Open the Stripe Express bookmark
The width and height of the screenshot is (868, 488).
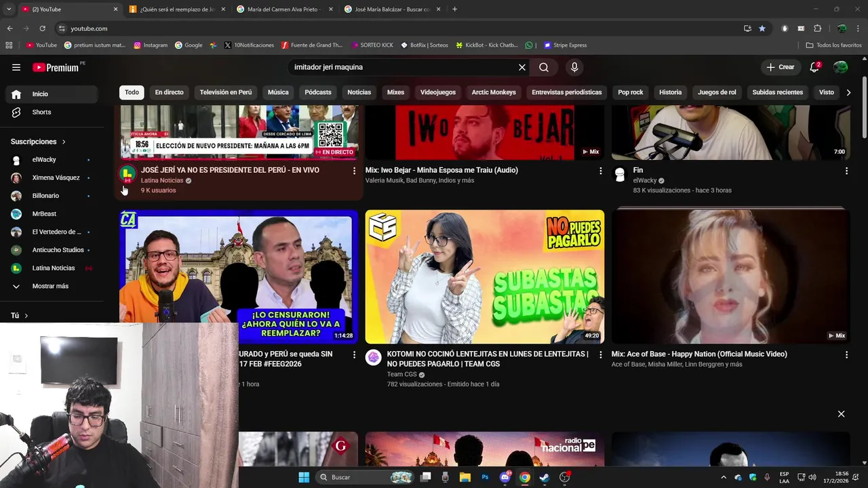(565, 45)
